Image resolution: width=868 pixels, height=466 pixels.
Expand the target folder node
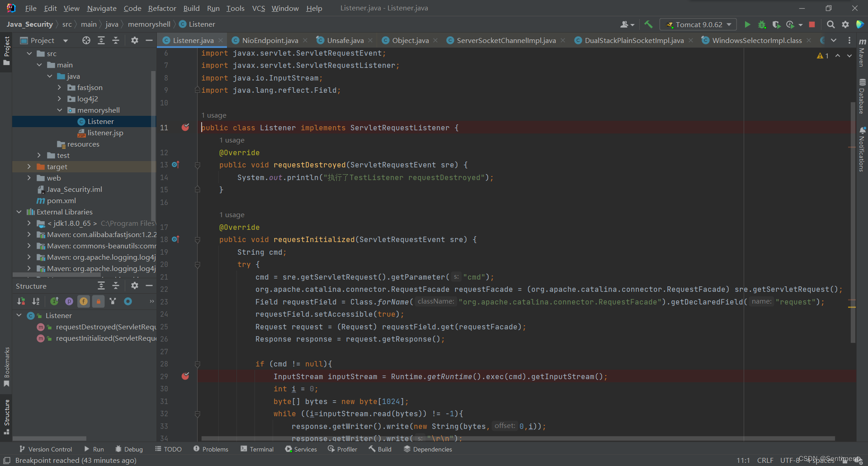pos(29,166)
